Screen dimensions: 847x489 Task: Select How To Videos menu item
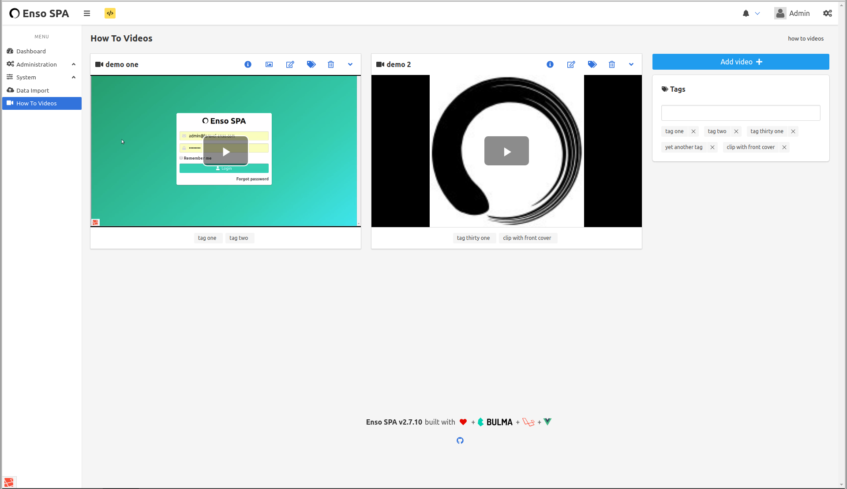click(42, 103)
